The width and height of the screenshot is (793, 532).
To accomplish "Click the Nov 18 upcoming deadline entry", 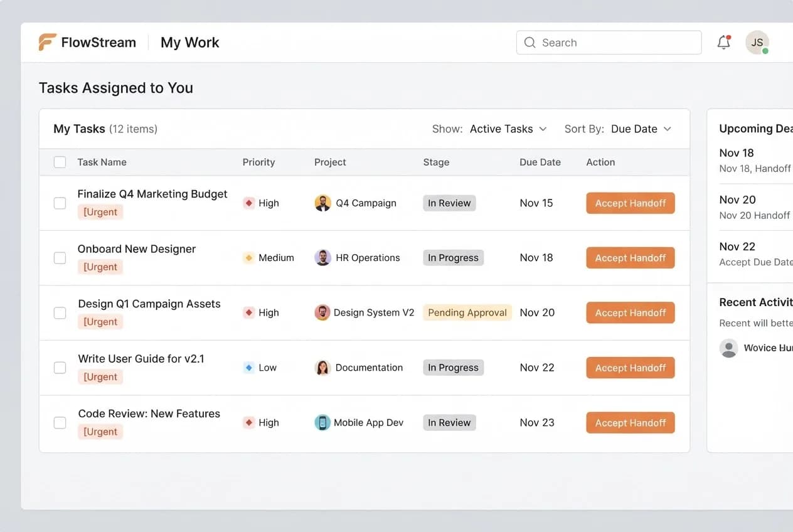I will (755, 160).
